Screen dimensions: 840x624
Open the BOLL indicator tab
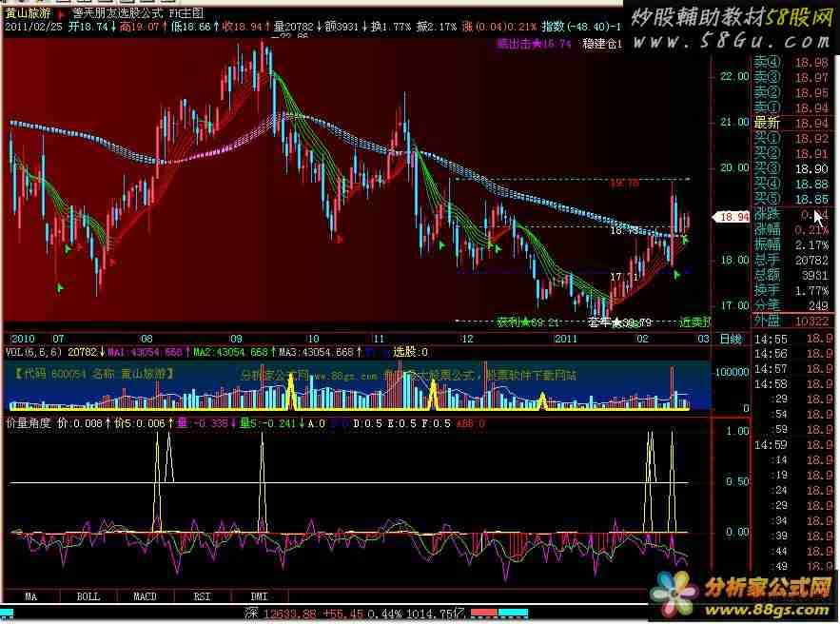tap(88, 596)
